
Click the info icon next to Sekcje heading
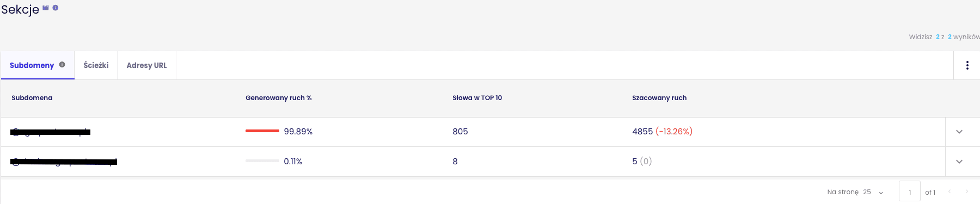tap(56, 8)
